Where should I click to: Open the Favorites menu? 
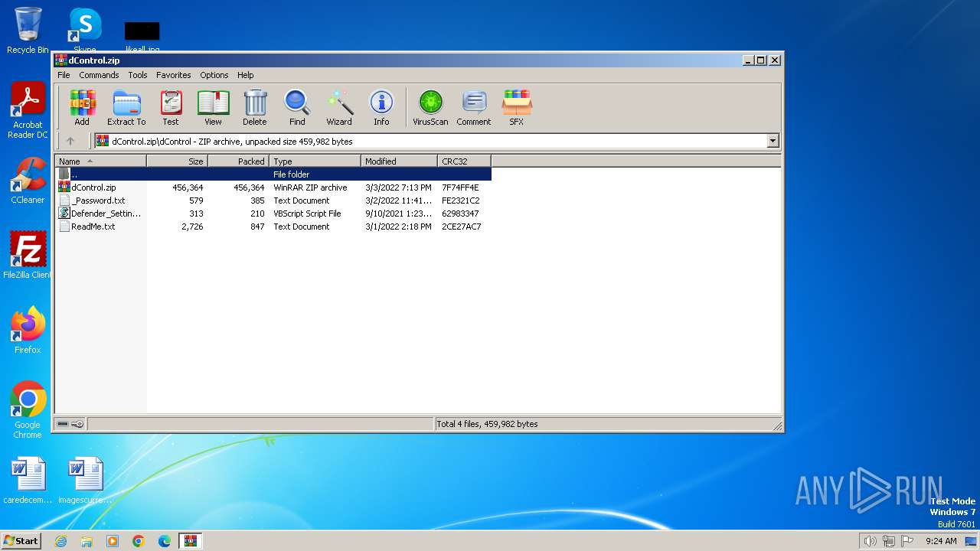pyautogui.click(x=174, y=75)
